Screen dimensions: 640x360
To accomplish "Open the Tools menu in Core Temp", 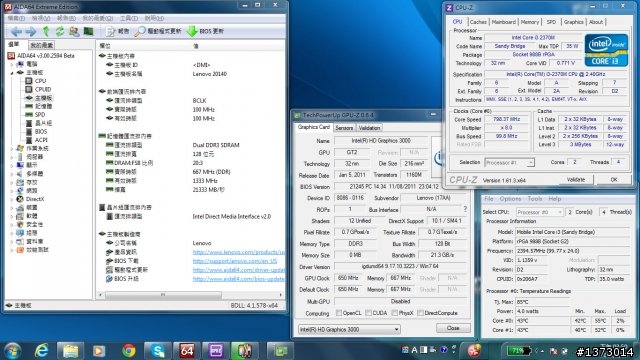I will pos(535,199).
